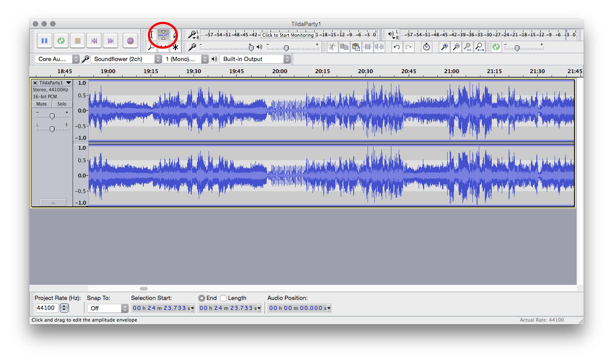Viewport: 613px width, 364px height.
Task: Click the 'Stereo, 44100Hz' track info text
Action: [50, 90]
